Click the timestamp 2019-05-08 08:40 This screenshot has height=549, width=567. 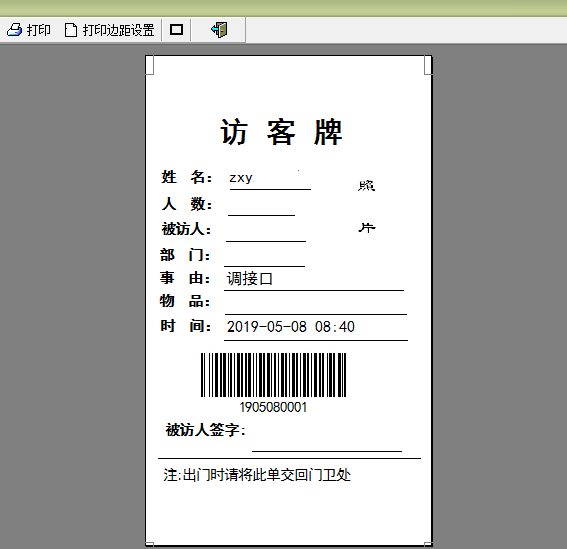[290, 327]
